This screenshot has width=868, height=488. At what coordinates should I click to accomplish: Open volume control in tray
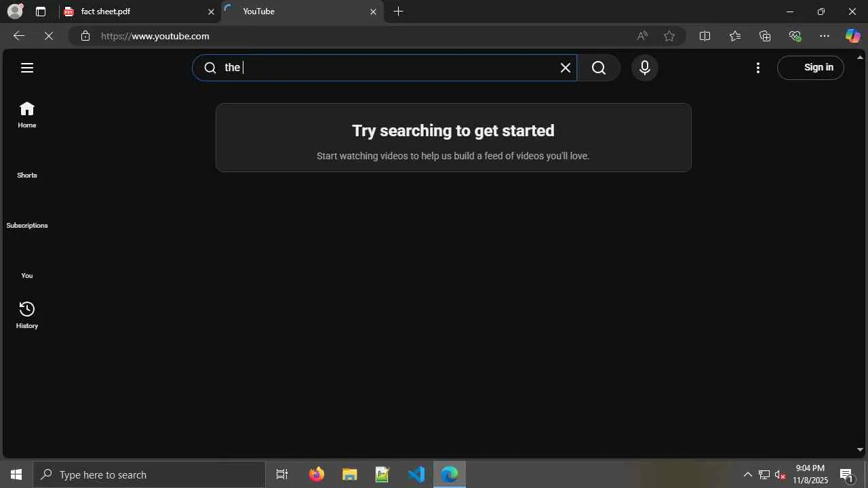781,474
